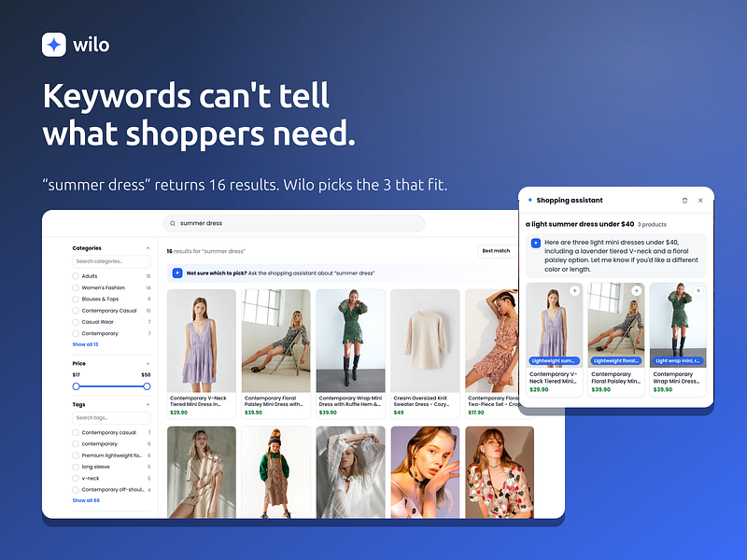The image size is (747, 560).
Task: Click the blue assistant icon in the 'Not sure which to pick?' banner
Action: click(x=177, y=273)
